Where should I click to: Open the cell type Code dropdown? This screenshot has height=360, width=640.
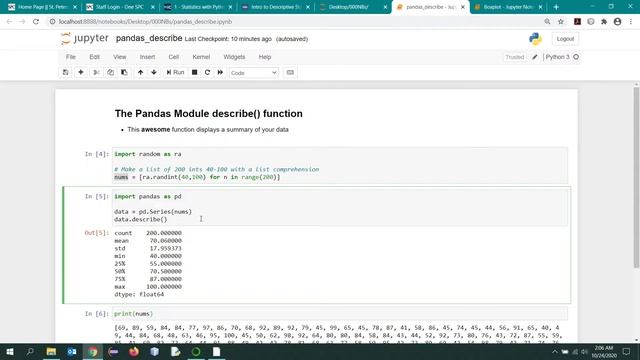point(253,73)
